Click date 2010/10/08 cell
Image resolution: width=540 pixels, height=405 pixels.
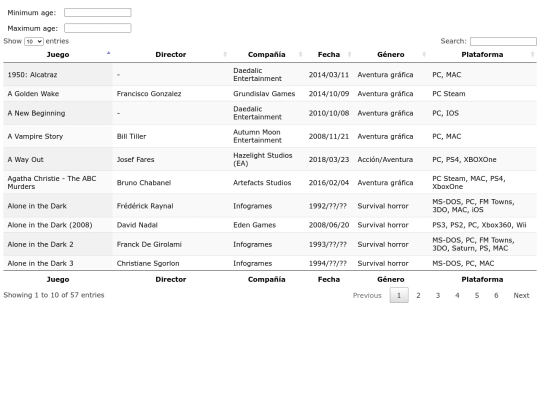click(329, 113)
